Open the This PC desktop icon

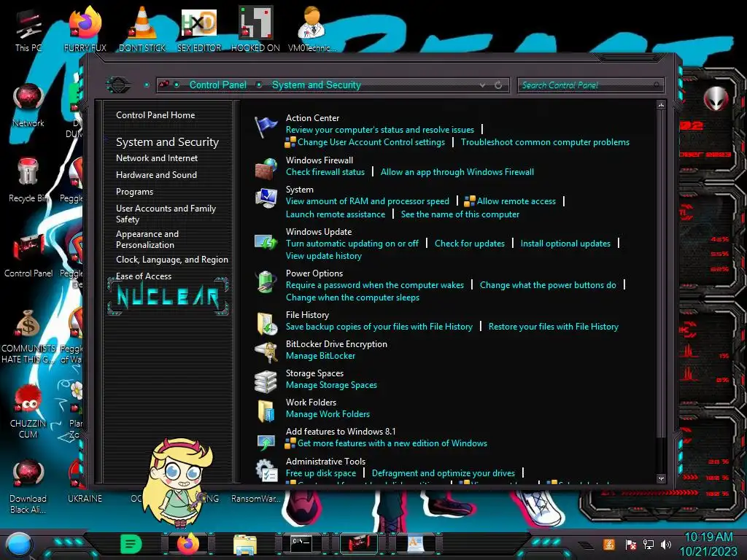28,24
